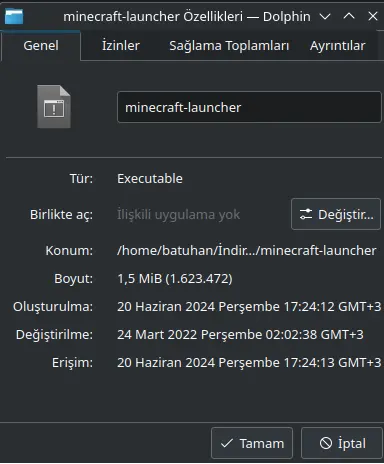Image resolution: width=384 pixels, height=464 pixels.
Task: Open the Sağlama Toplamları tab
Action: [x=229, y=46]
